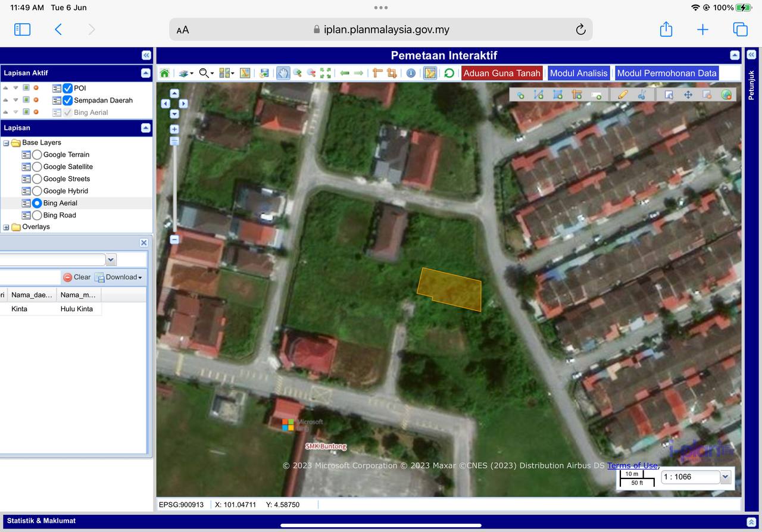Screen dimensions: 762x532
Task: Open the Download dropdown menu
Action: pos(120,277)
